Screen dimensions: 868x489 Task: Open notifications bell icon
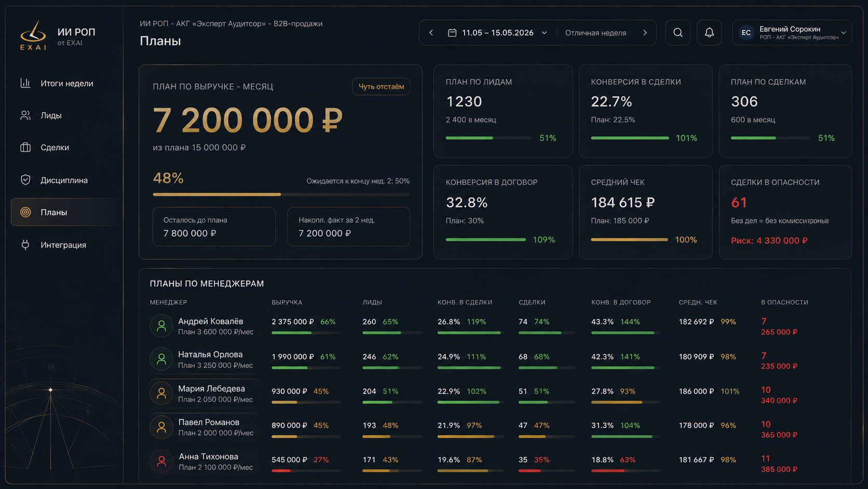709,33
